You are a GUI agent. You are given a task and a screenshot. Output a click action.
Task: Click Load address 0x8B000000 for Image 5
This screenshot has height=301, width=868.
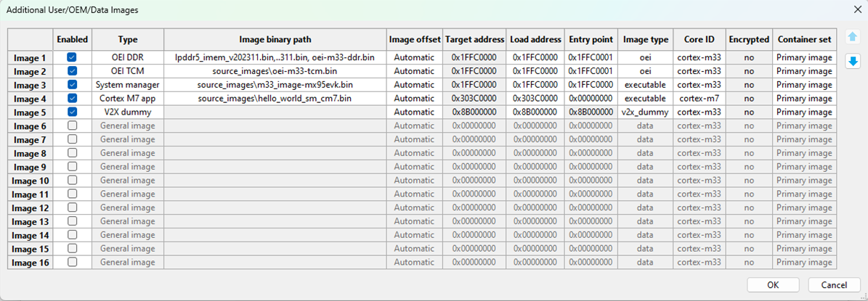[534, 112]
